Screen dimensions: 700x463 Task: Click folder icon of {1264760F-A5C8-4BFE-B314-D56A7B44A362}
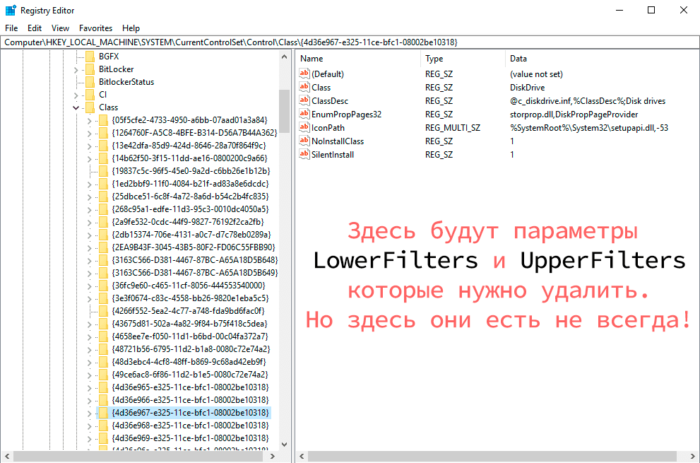click(x=104, y=133)
